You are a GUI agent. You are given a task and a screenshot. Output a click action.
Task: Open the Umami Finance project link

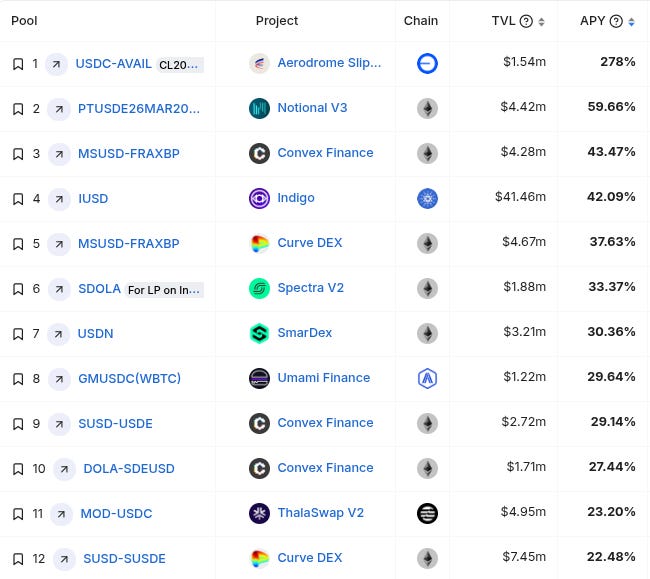[324, 378]
